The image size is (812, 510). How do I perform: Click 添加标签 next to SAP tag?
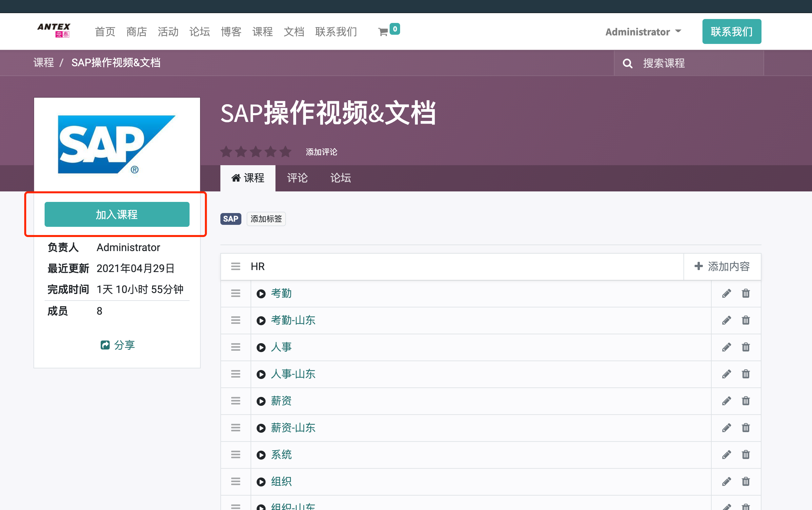click(x=266, y=219)
